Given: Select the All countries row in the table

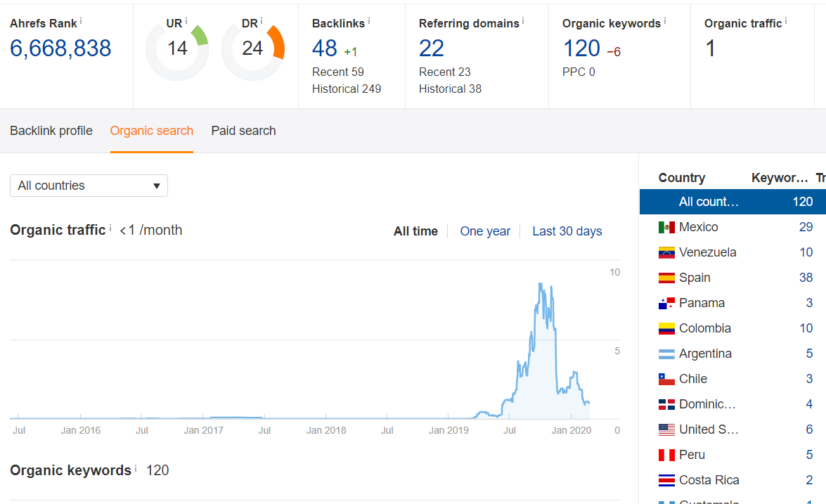Looking at the screenshot, I should point(733,202).
